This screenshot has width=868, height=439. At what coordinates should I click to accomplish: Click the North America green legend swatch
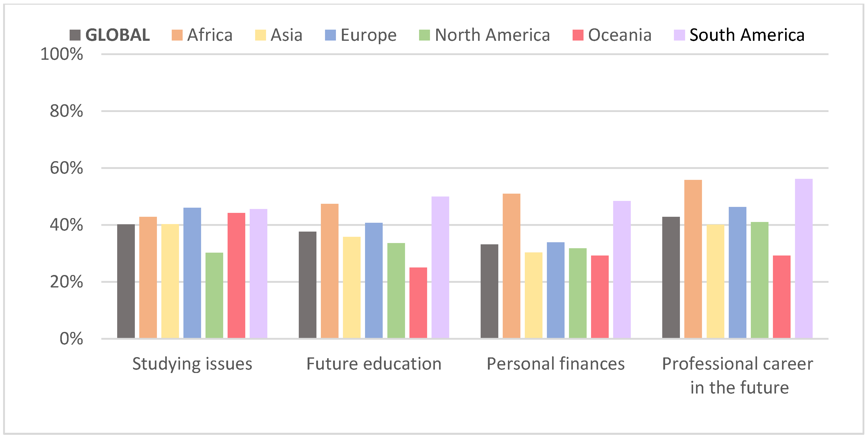click(x=424, y=35)
